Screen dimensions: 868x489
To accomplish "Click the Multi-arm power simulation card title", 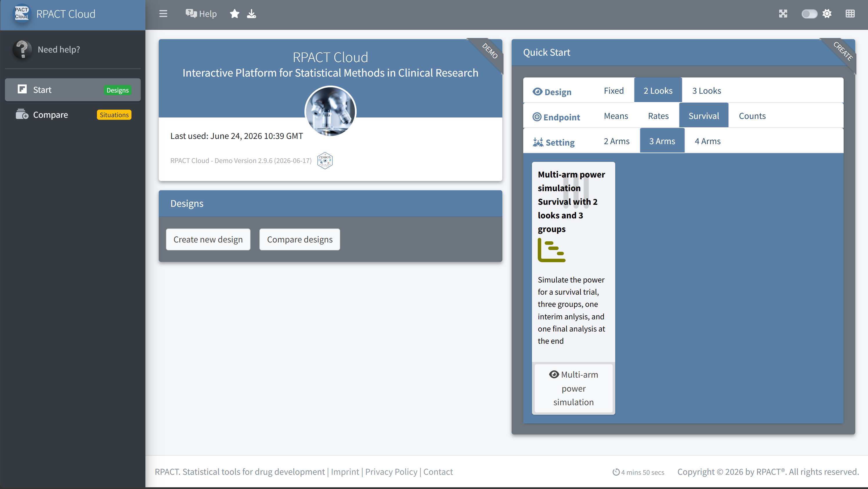I will 571,201.
